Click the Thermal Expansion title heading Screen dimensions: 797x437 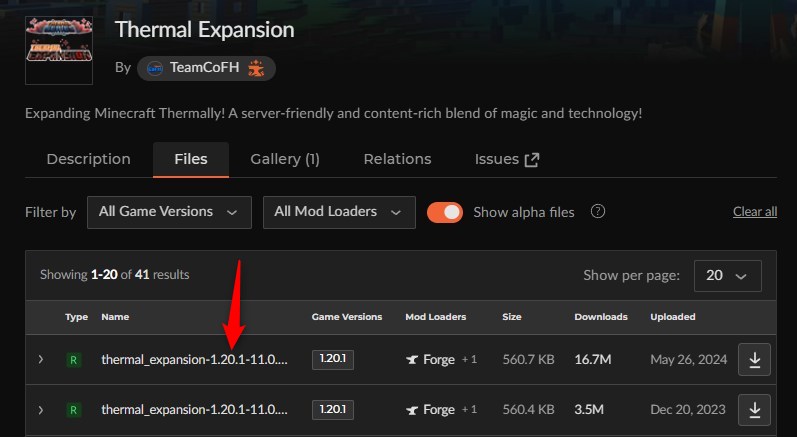tap(205, 29)
